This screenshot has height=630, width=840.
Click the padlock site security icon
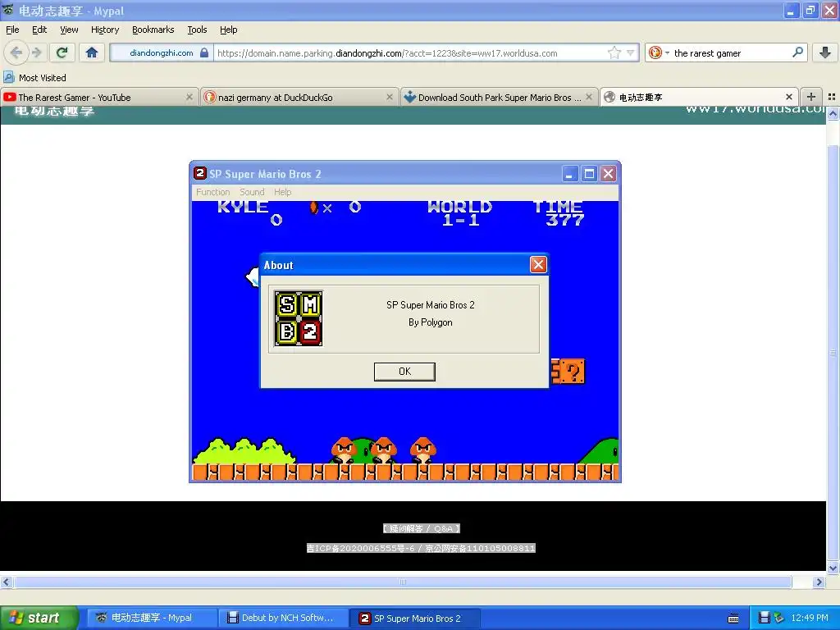[204, 52]
